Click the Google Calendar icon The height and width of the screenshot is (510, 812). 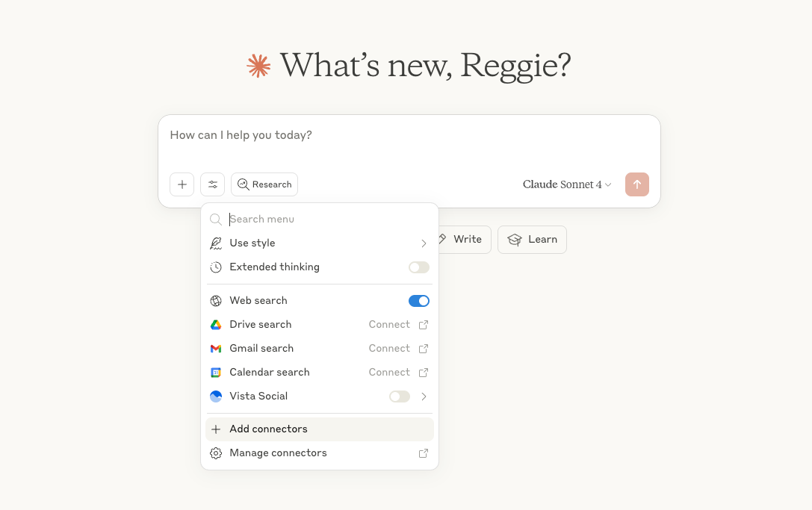[x=216, y=372]
